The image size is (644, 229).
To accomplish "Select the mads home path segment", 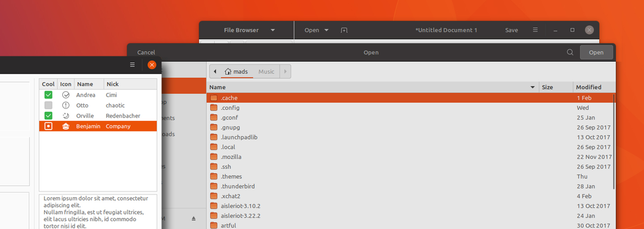I will tap(237, 71).
